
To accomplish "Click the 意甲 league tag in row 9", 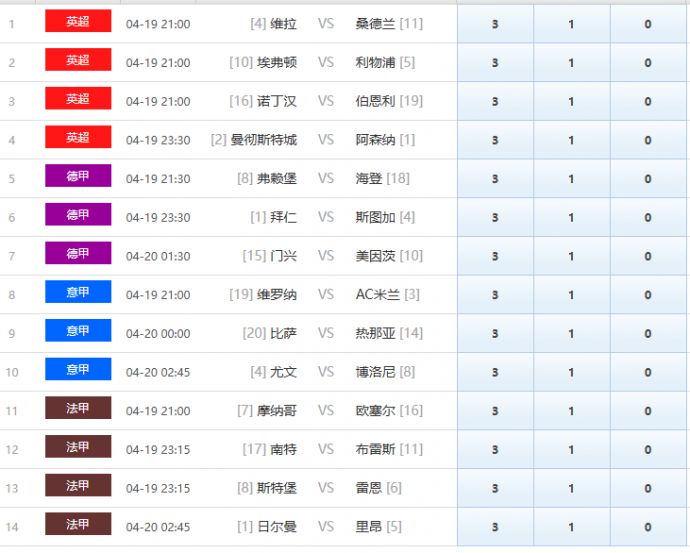I will [78, 331].
